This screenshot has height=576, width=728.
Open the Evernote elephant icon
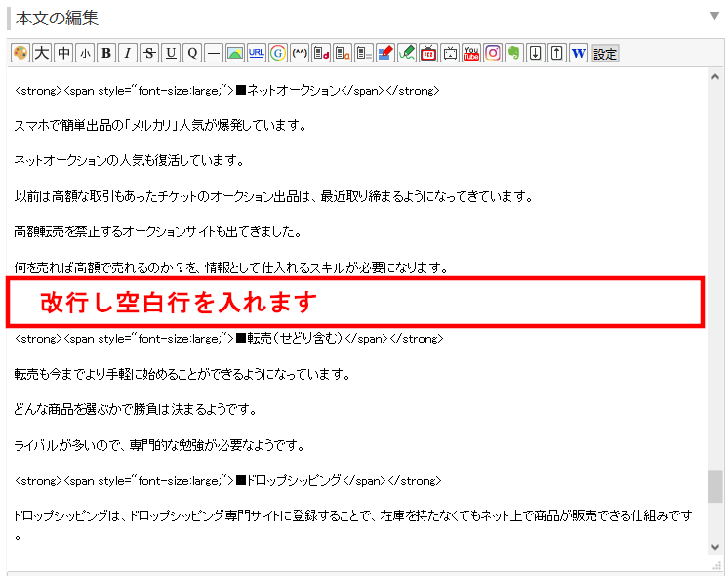pyautogui.click(x=514, y=53)
